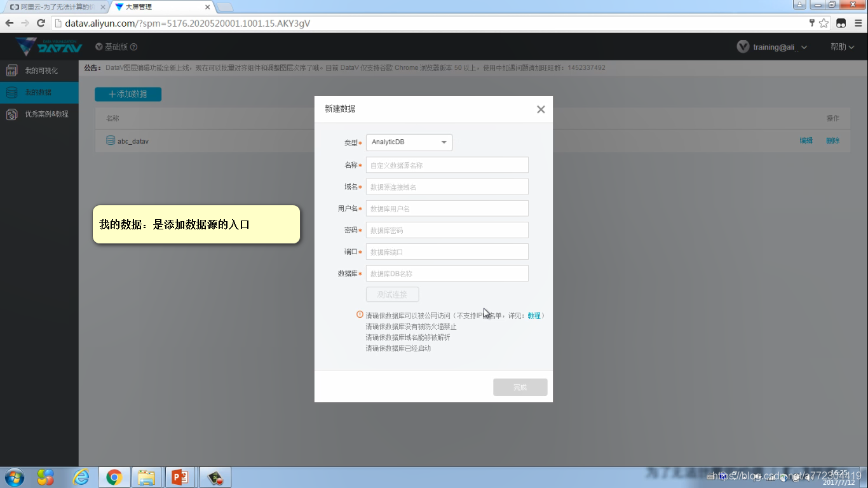
Task: Click the help question mark next to 基础版
Action: (x=133, y=47)
